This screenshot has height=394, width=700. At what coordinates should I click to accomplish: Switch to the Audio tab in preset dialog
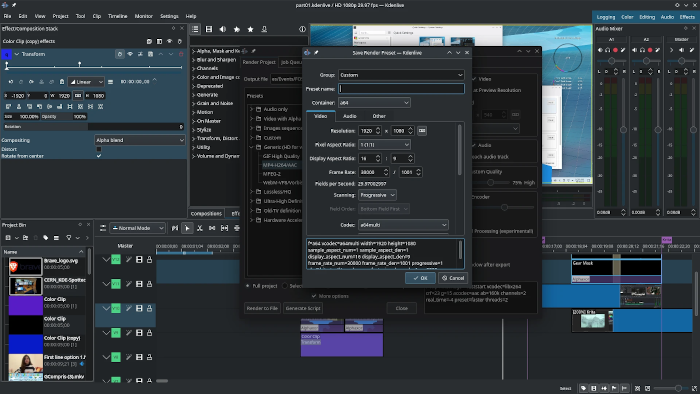click(350, 116)
